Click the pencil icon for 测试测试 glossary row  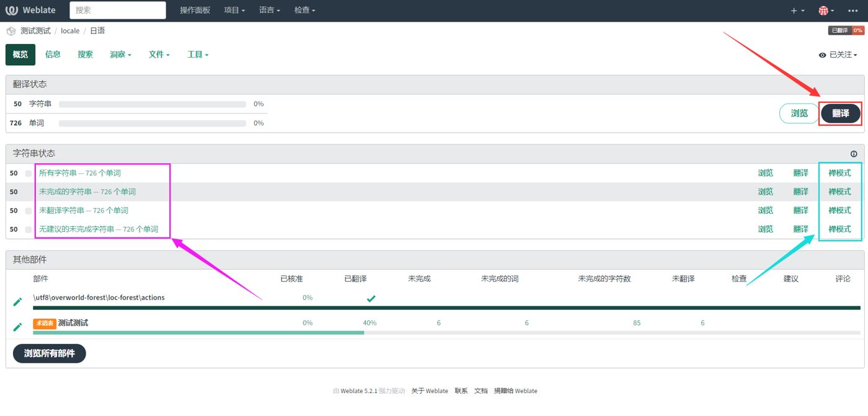click(x=18, y=327)
